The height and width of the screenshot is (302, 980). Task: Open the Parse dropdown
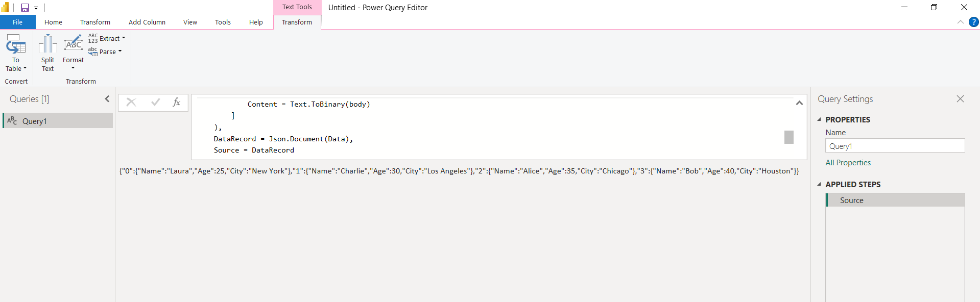click(106, 52)
